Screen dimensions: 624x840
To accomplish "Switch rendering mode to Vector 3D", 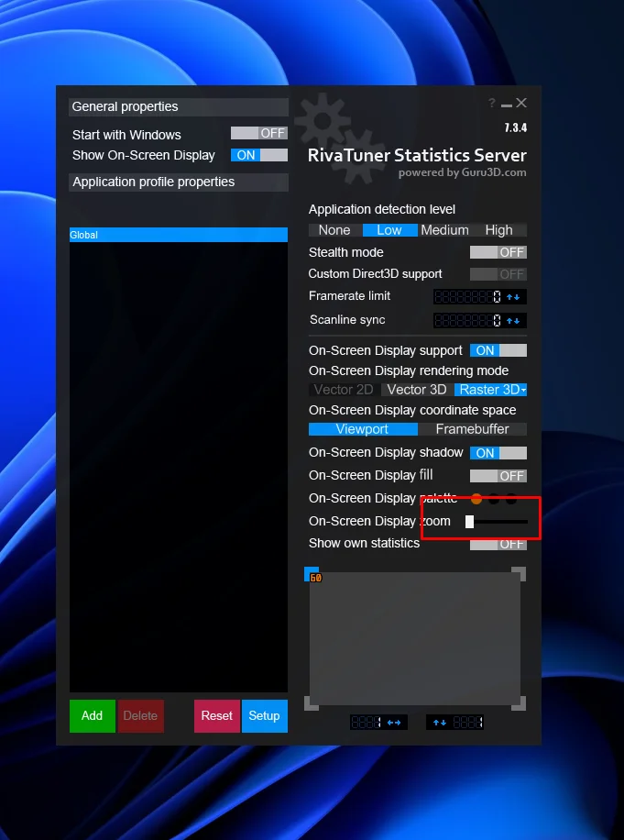I will click(417, 390).
